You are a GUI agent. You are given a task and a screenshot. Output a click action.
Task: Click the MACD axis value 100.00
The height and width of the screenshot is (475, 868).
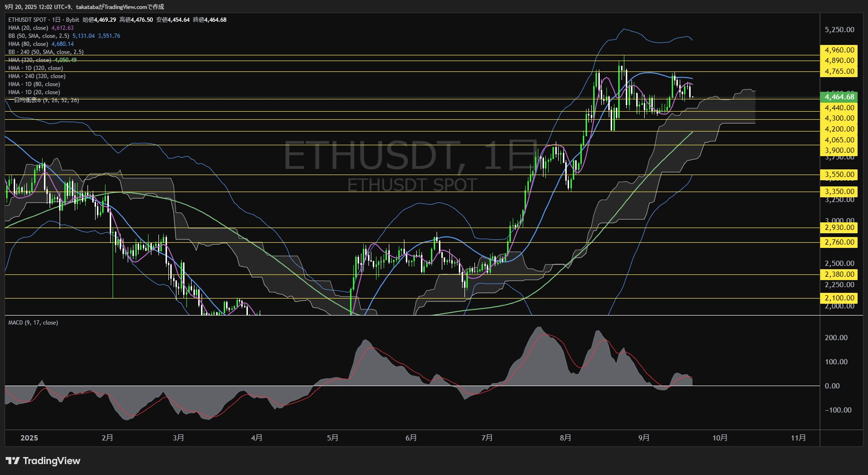point(836,362)
